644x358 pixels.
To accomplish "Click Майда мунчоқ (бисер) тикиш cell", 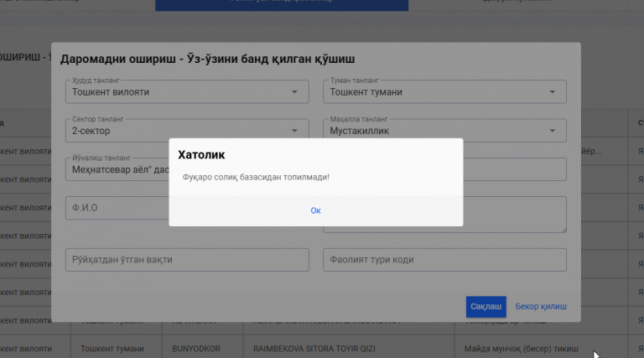I will tap(522, 349).
